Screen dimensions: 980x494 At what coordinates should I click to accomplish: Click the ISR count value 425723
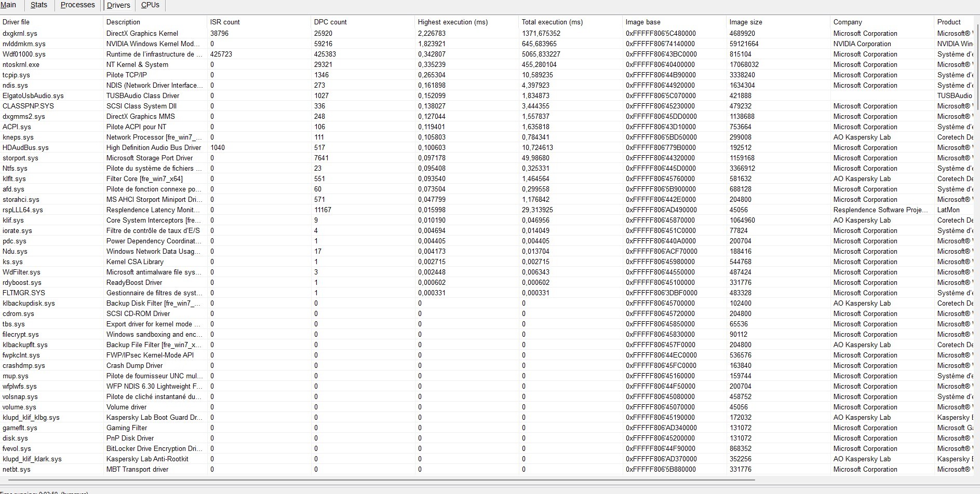coord(221,54)
